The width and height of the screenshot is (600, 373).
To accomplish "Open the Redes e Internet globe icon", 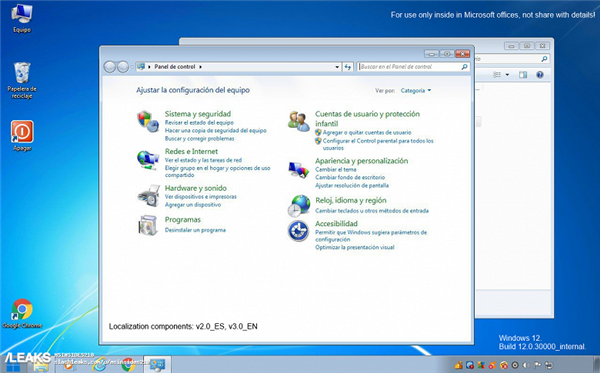I will 148,160.
